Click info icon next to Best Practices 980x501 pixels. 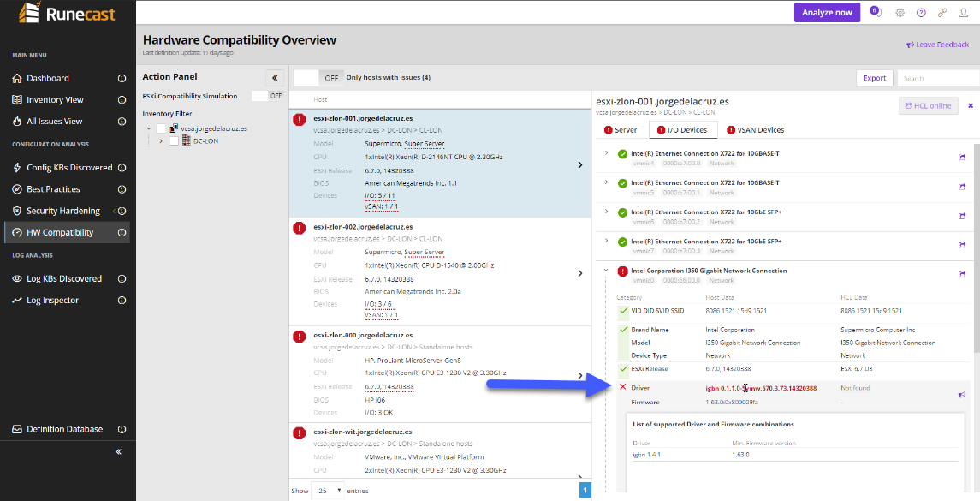pos(122,189)
